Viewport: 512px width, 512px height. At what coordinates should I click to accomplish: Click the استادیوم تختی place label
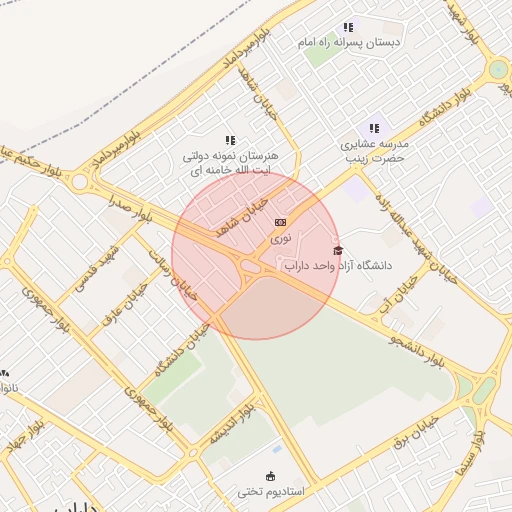point(271,492)
